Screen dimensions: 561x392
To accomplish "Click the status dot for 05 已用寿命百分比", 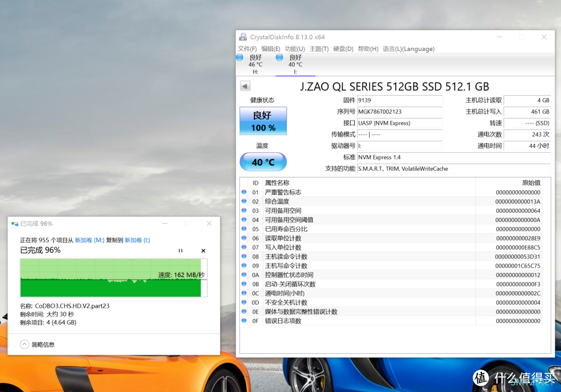I will click(244, 229).
